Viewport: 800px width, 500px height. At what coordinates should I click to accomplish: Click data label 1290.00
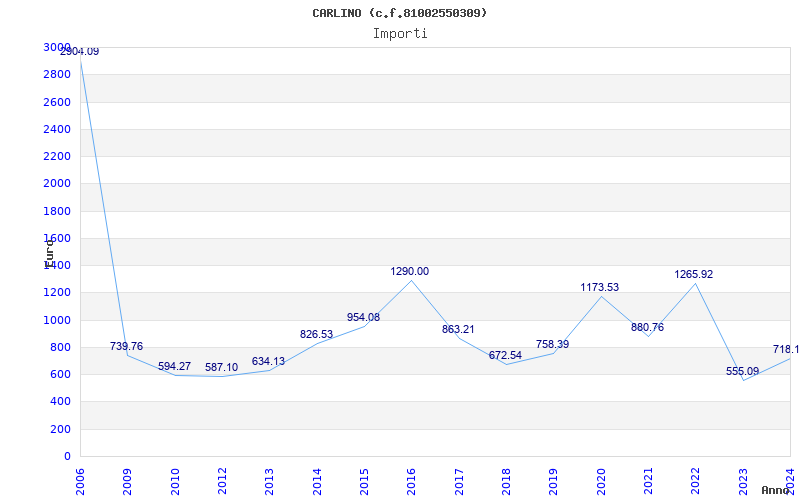point(410,271)
